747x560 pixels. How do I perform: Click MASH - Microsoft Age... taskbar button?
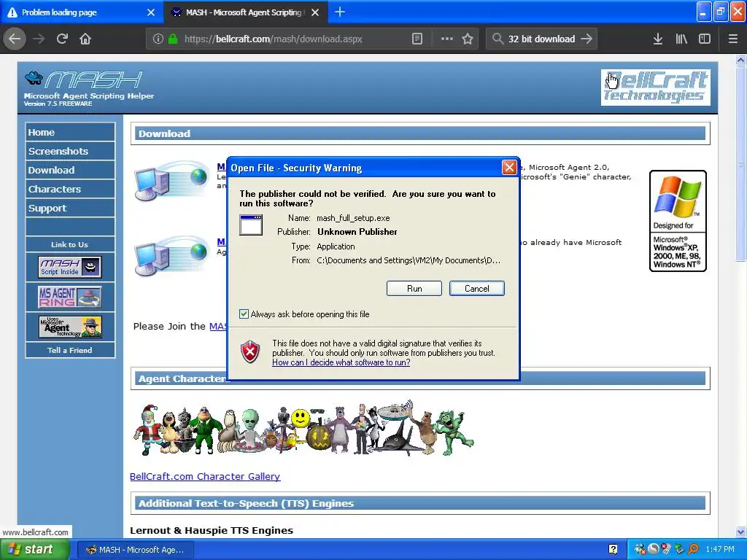tap(135, 550)
